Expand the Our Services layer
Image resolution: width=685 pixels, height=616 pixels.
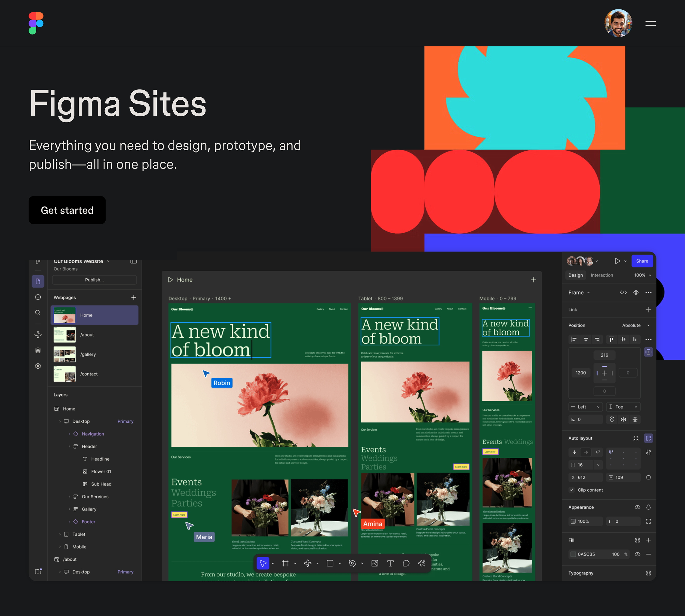69,497
